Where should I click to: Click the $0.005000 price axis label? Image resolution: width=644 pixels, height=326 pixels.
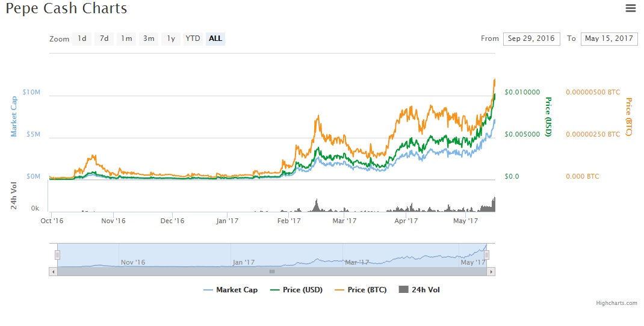[x=522, y=134]
